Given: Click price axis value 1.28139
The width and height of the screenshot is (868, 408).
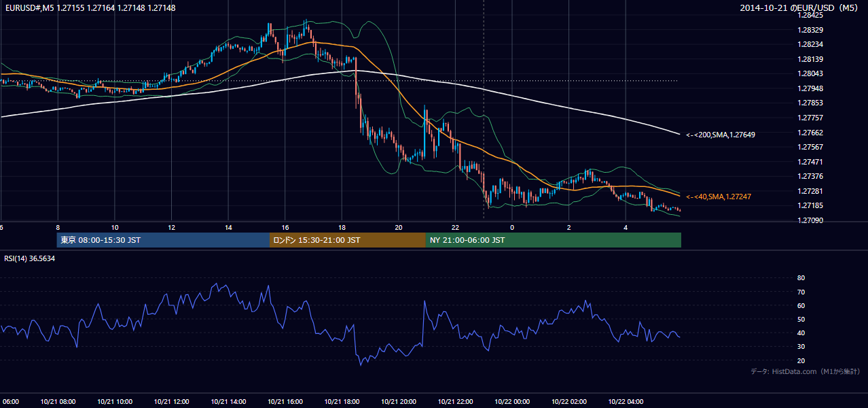Looking at the screenshot, I should [x=810, y=59].
